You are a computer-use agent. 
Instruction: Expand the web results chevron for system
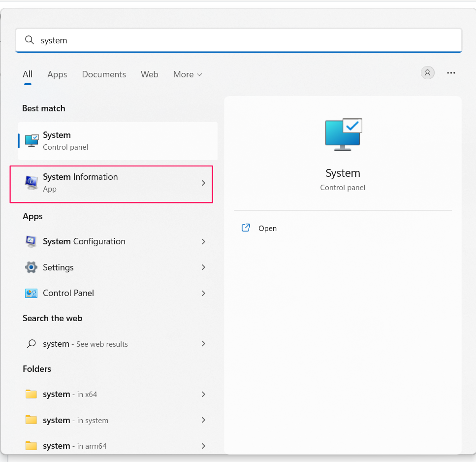click(203, 344)
